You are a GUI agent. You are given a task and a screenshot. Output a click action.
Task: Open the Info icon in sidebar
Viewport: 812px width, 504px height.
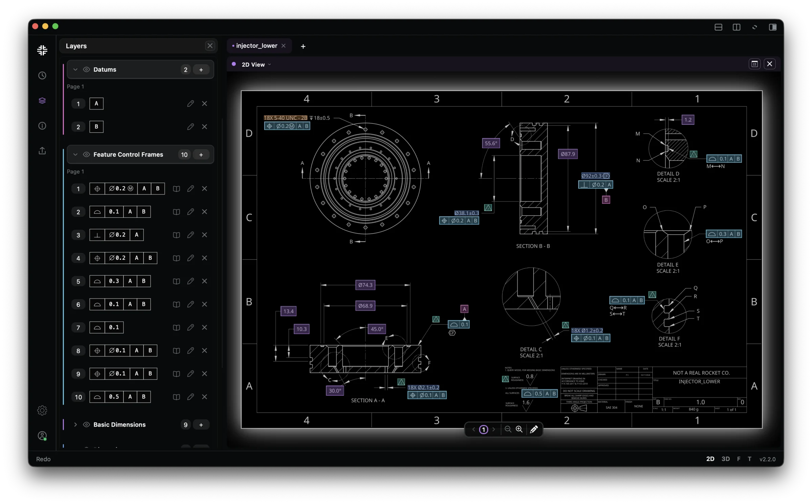42,126
